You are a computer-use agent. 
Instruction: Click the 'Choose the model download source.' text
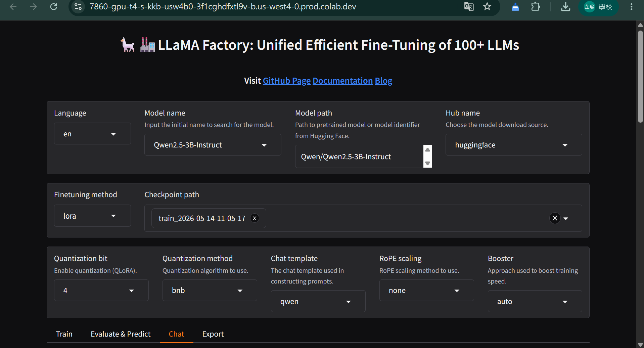click(x=497, y=125)
